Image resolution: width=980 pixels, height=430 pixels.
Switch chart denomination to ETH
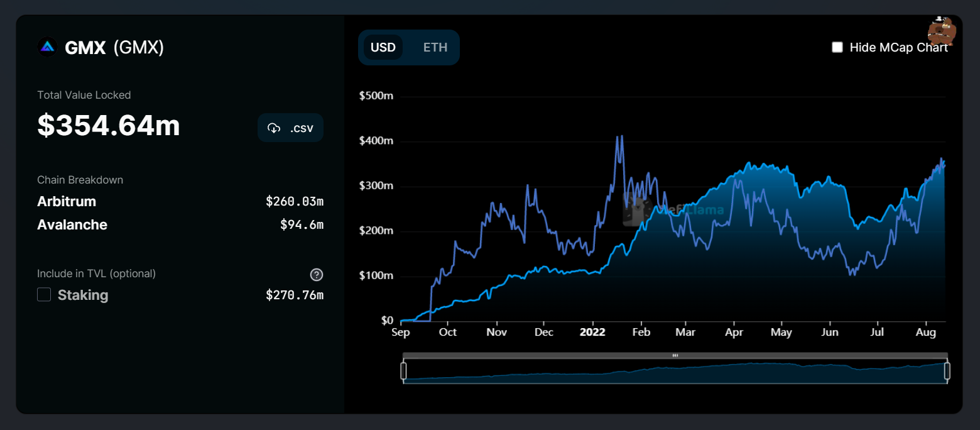pyautogui.click(x=435, y=48)
